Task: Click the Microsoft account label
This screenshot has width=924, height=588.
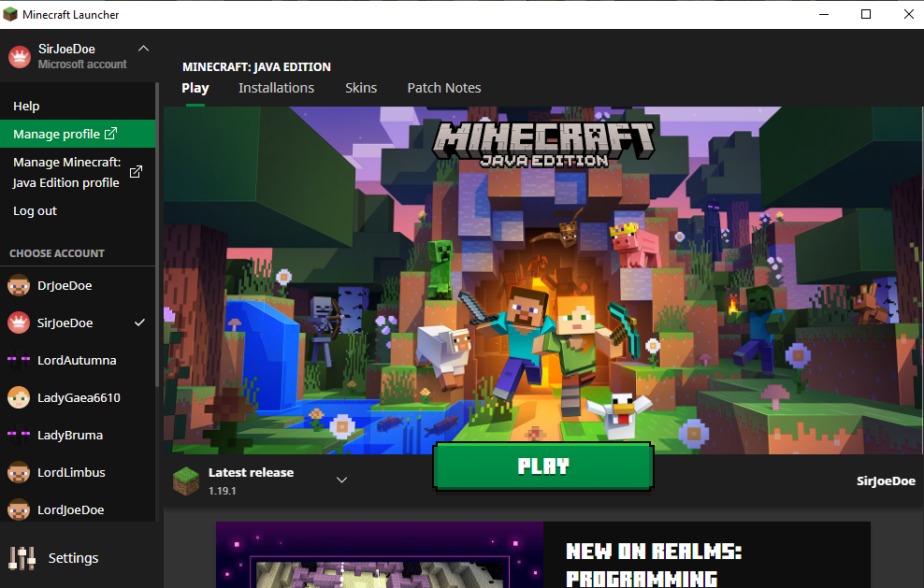Action: click(82, 65)
